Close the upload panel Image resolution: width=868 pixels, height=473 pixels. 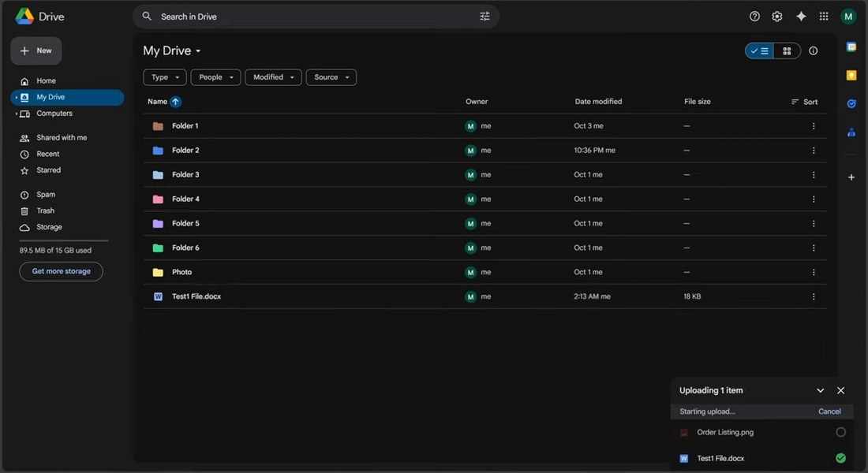840,390
